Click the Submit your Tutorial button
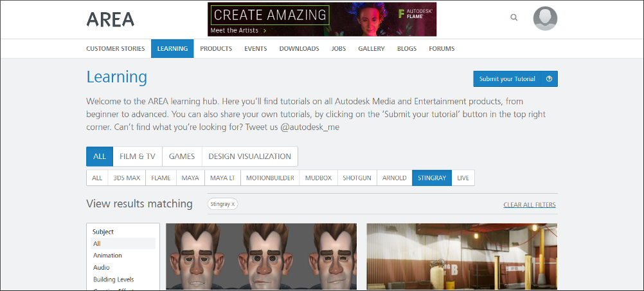Viewport: 644px width, 291px height. pos(507,79)
